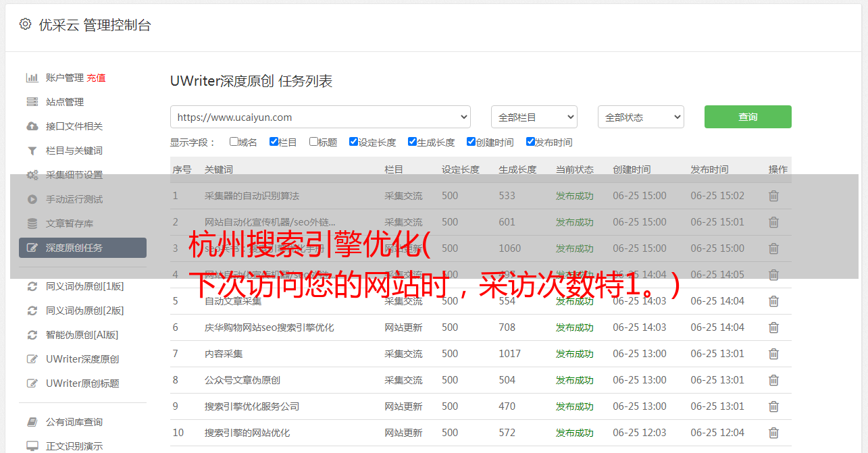Click the 06-25 12:04 publish time
This screenshot has width=868, height=453.
click(x=717, y=433)
